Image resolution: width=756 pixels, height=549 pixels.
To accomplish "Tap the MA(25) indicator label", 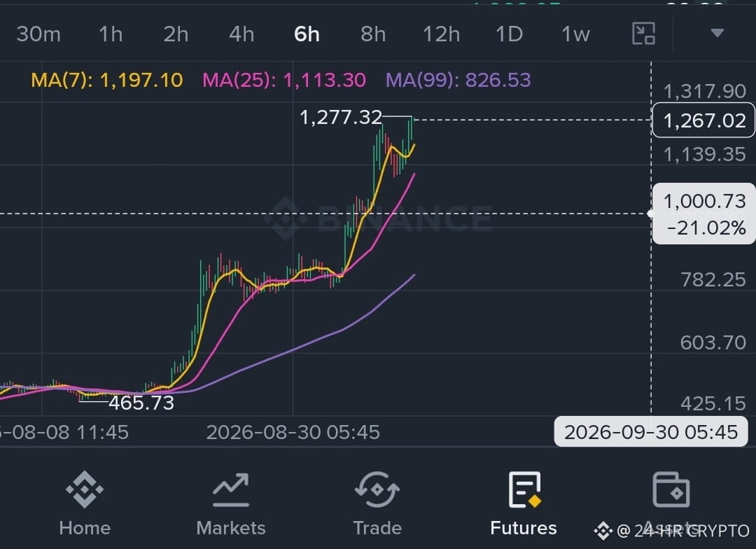I will click(x=284, y=80).
